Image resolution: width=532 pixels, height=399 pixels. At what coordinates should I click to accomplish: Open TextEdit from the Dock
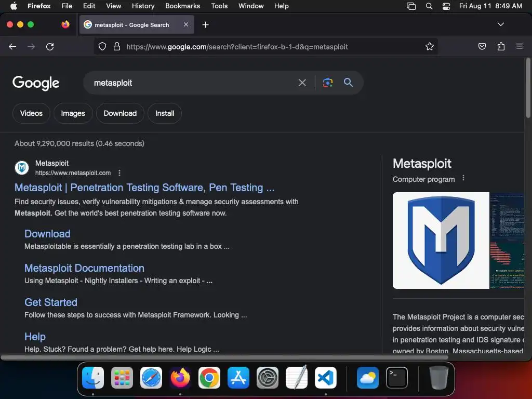tap(297, 377)
